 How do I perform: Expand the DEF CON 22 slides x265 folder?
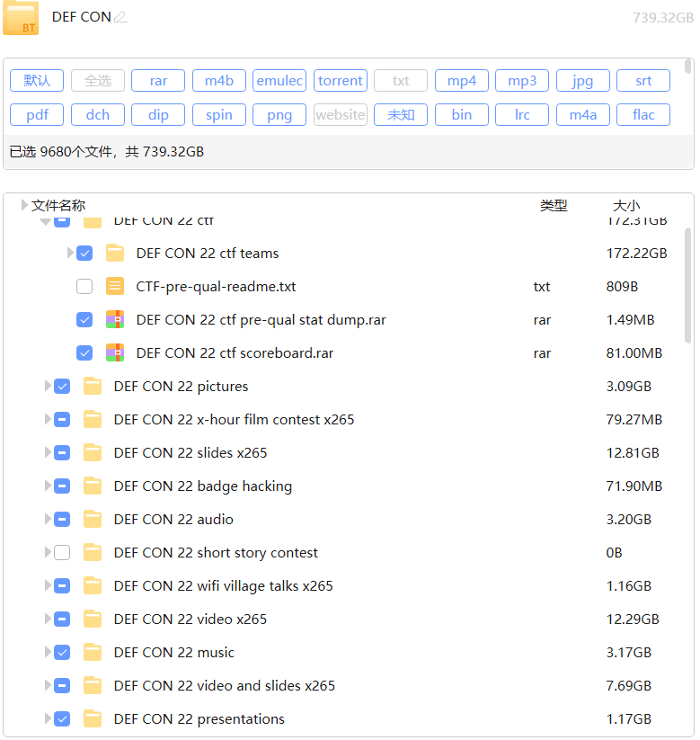(x=48, y=452)
